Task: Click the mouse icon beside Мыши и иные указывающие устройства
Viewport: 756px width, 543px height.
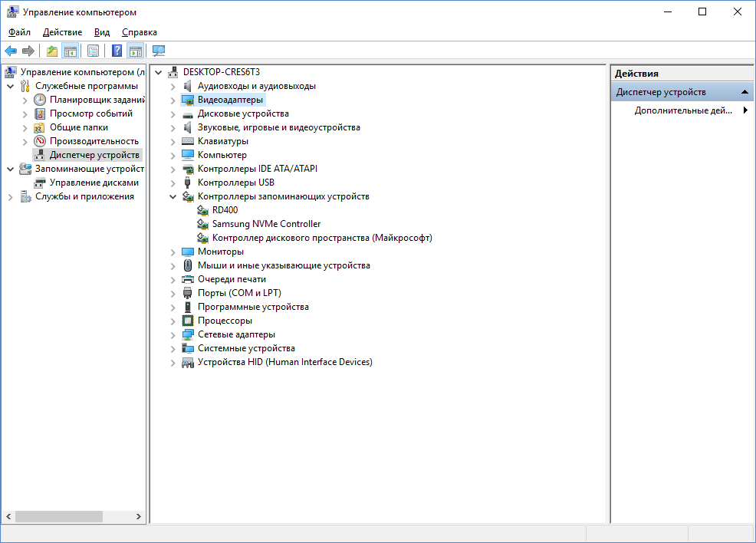Action: click(x=188, y=265)
